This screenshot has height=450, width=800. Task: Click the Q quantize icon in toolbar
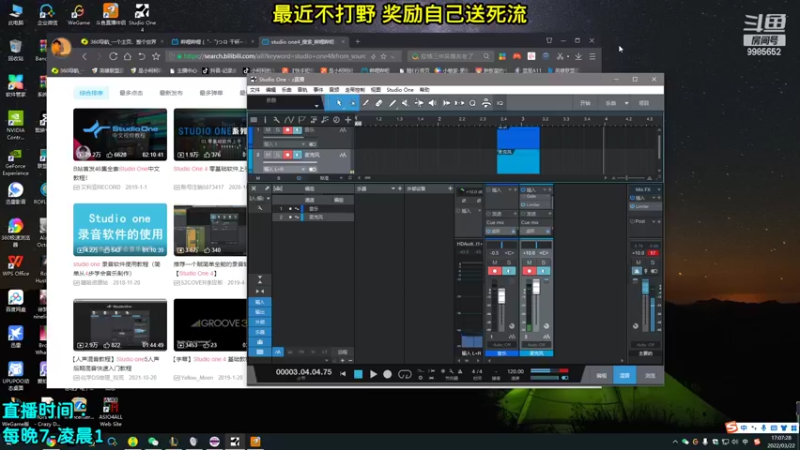[x=472, y=103]
